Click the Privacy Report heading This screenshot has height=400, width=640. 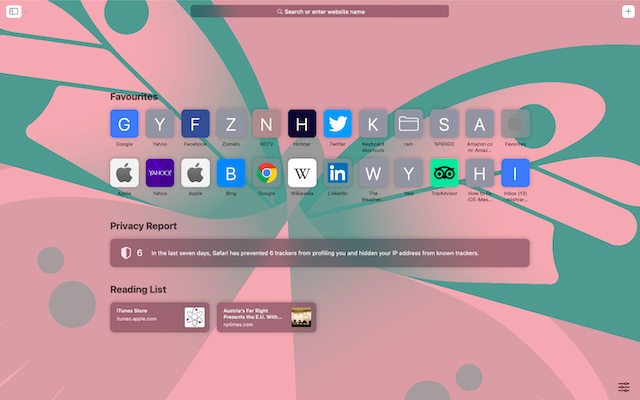143,226
